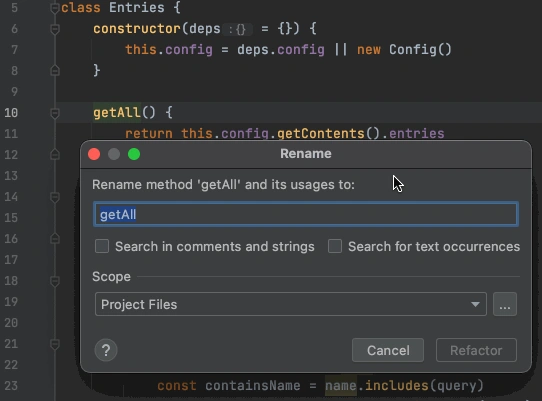542x401 pixels.
Task: Click the new method name input field
Action: (x=306, y=214)
